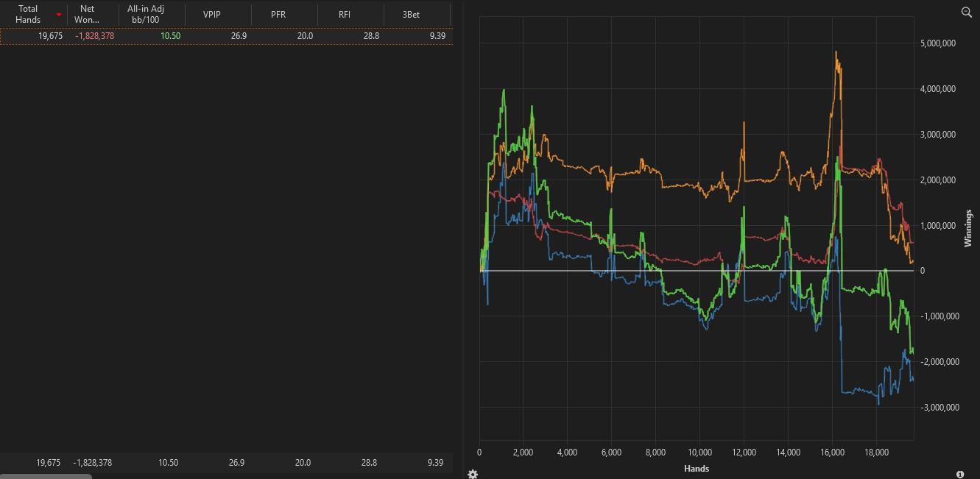Sort by Total Hands column
This screenshot has height=479, width=980.
coord(28,14)
